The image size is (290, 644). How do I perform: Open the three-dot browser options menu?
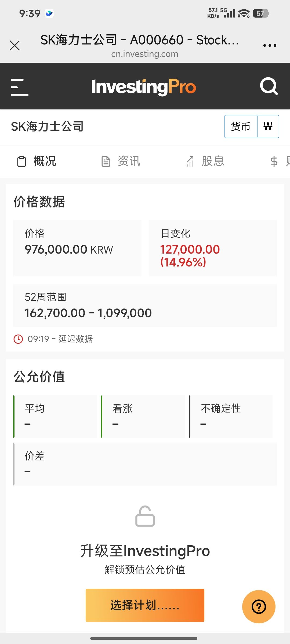pyautogui.click(x=270, y=46)
